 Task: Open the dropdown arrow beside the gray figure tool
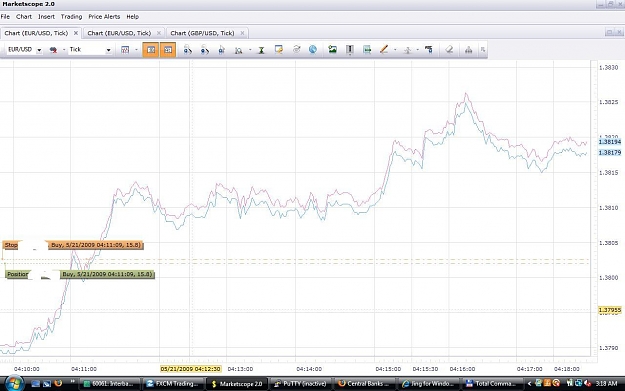417,50
